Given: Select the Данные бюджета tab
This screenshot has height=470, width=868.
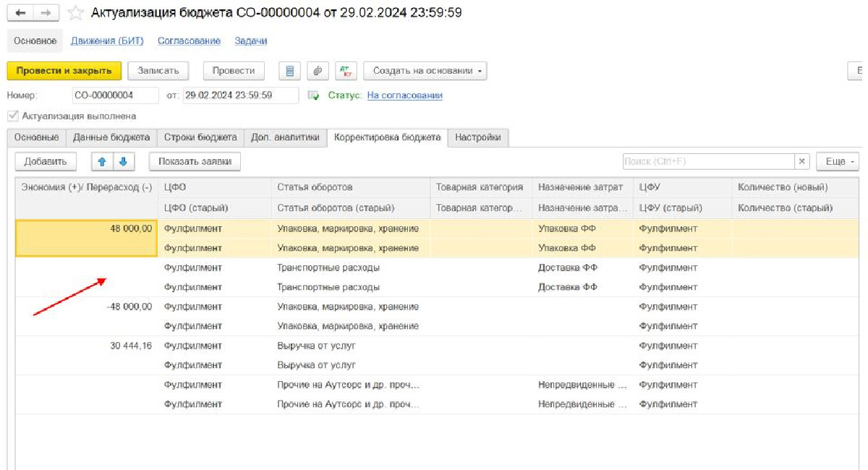Looking at the screenshot, I should (111, 137).
